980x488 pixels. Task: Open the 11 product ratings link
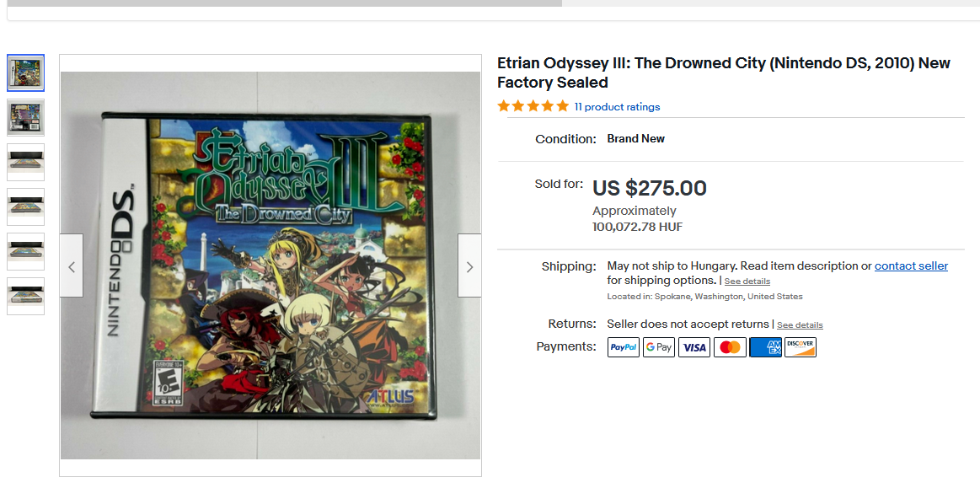[617, 107]
